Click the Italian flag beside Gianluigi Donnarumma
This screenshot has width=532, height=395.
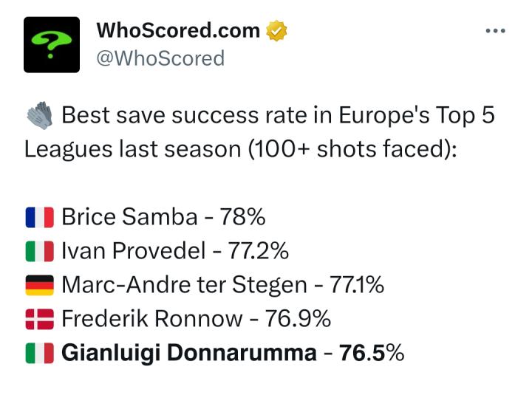pos(39,353)
